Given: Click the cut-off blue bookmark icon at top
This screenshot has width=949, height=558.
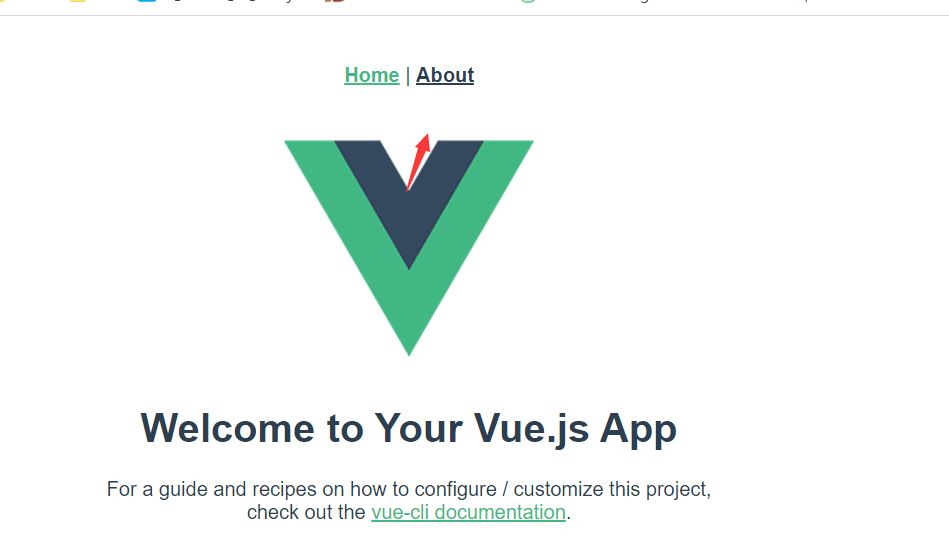Looking at the screenshot, I should 147,1.
